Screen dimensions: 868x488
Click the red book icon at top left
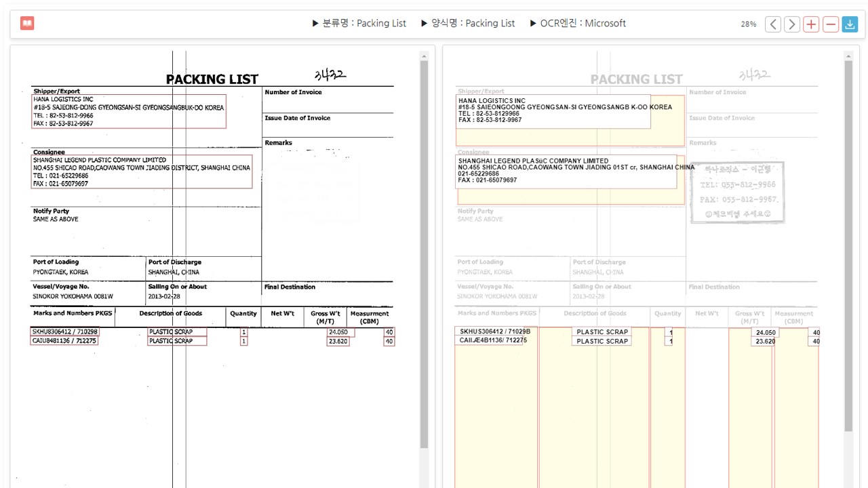coord(27,23)
